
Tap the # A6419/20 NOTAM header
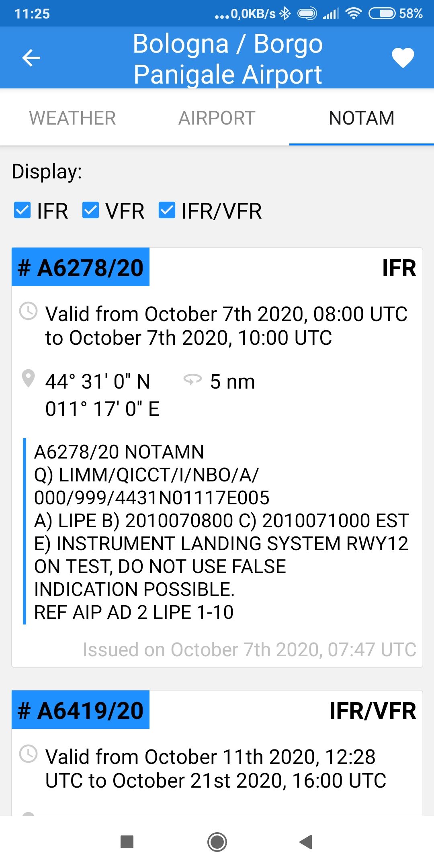point(81,710)
